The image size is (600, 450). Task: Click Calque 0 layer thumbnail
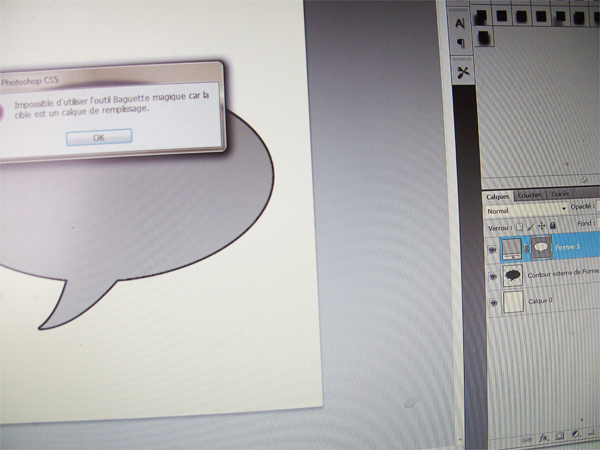(513, 302)
